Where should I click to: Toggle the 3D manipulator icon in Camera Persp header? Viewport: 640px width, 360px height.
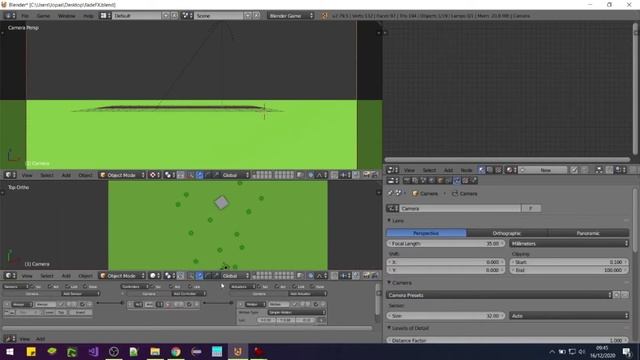click(190, 175)
